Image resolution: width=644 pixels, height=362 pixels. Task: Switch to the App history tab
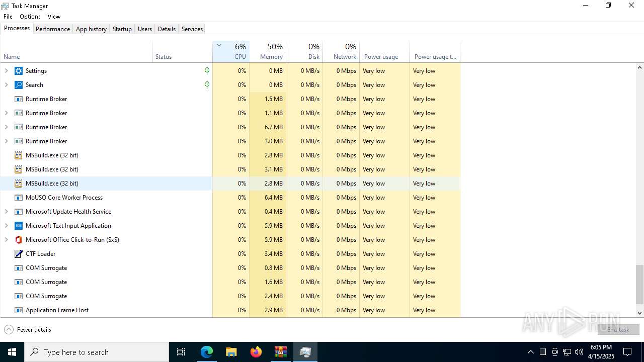[x=91, y=29]
